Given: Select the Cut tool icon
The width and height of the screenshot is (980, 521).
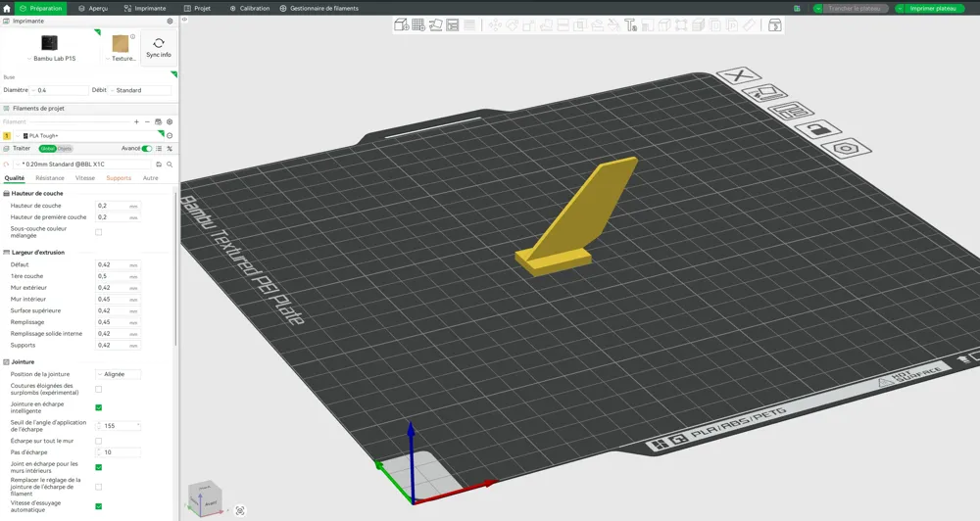Looking at the screenshot, I should pos(563,25).
